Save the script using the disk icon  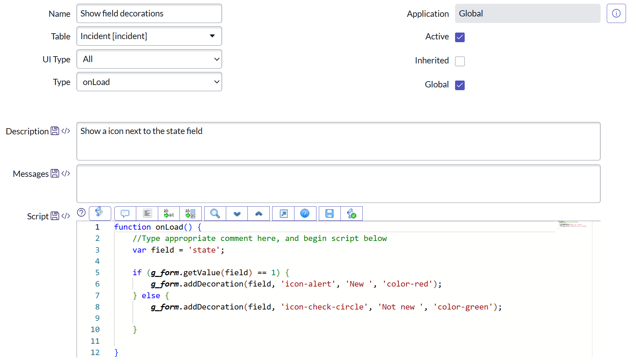329,214
